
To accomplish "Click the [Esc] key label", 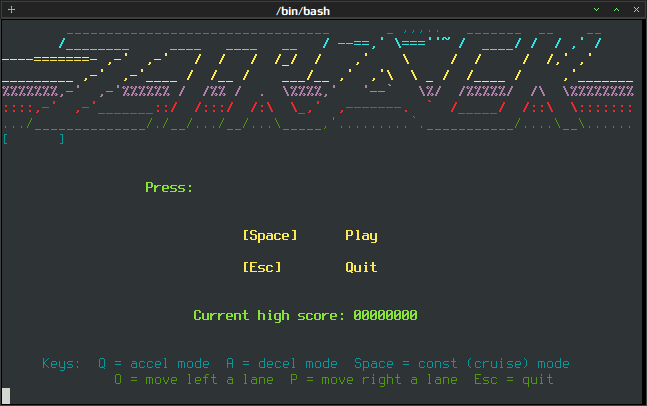I will click(262, 267).
